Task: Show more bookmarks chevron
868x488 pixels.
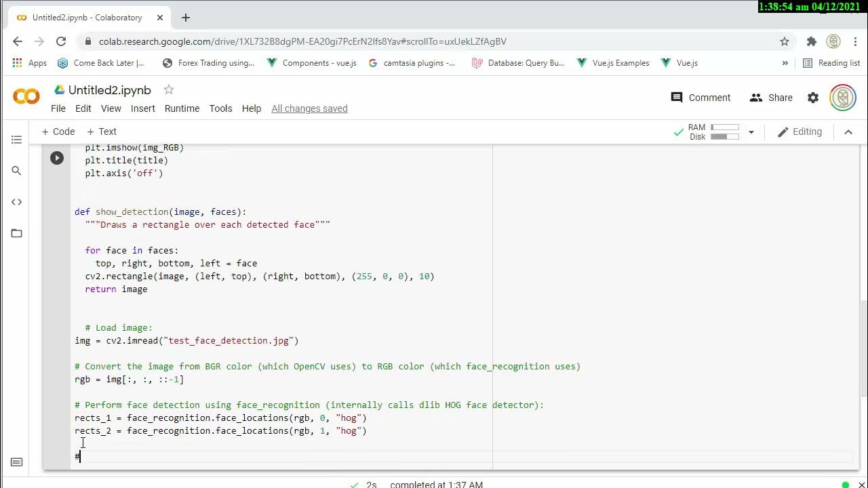Action: click(x=785, y=63)
